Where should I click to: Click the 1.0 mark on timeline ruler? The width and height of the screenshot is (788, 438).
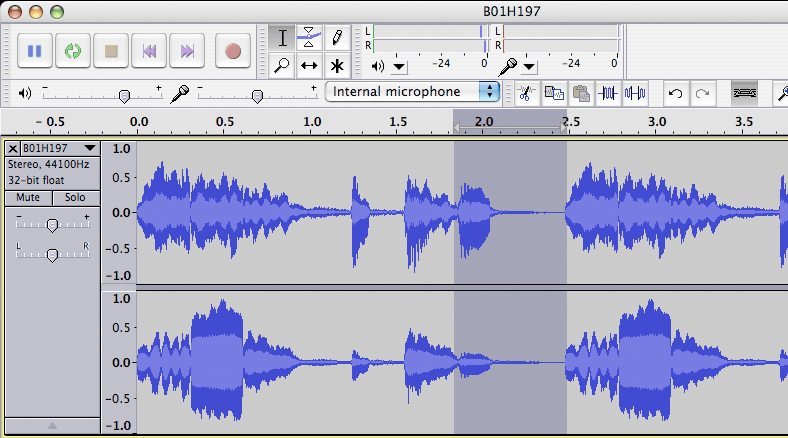312,122
